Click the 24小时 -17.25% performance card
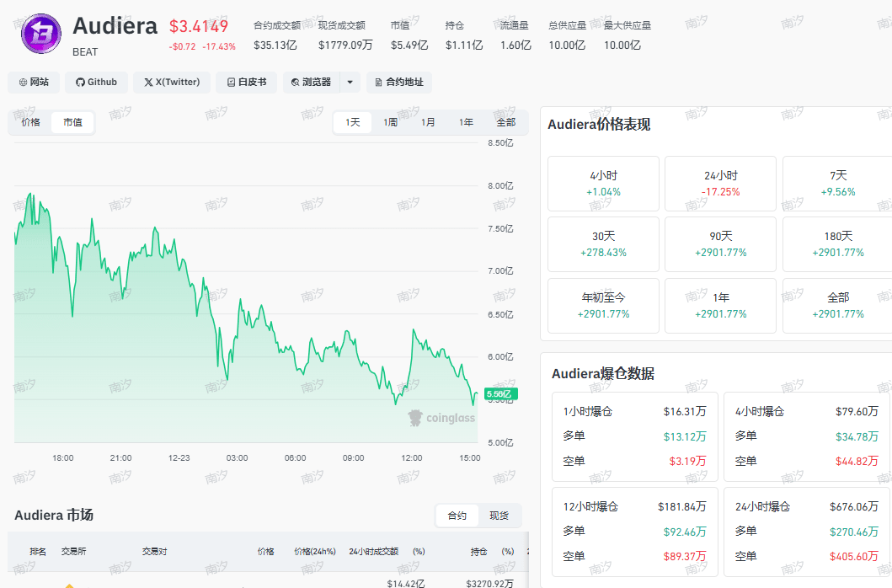892x588 pixels. [x=720, y=184]
